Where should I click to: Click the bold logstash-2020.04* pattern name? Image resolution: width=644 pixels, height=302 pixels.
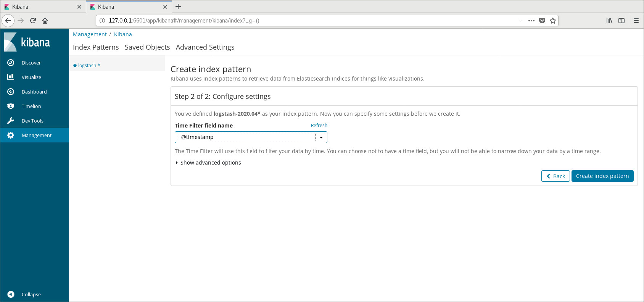[x=237, y=114]
